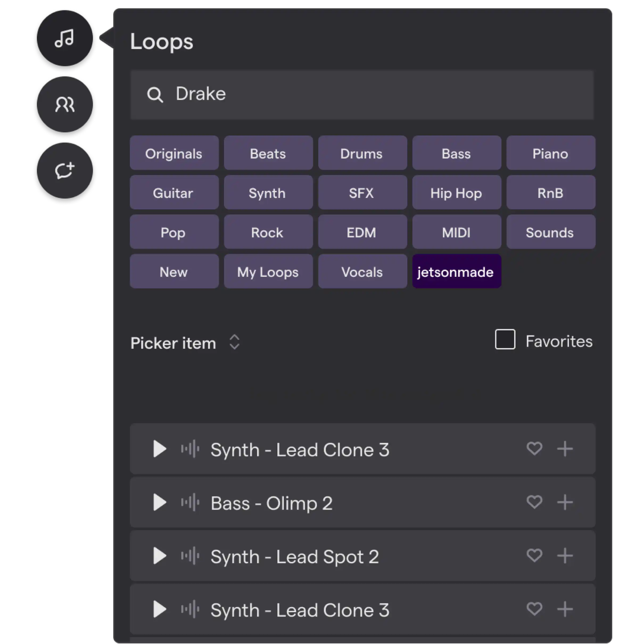The width and height of the screenshot is (644, 644).
Task: Click the refresh or regenerate loops icon
Action: tap(65, 172)
